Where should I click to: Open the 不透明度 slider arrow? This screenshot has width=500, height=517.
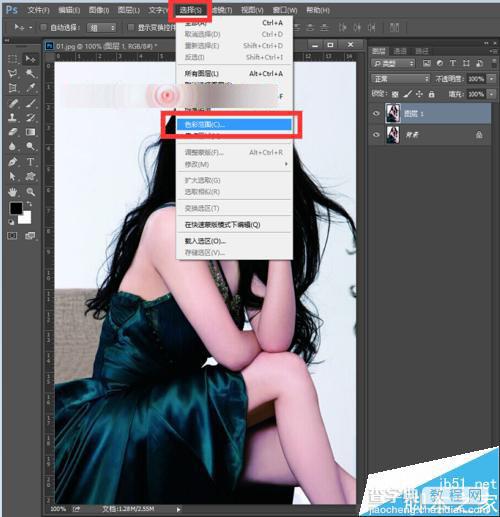[492, 79]
